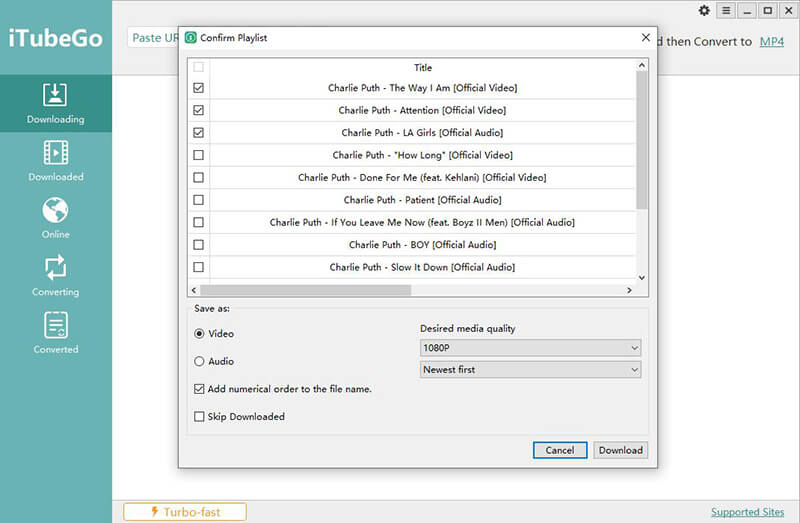Screen dimensions: 800x523
Task: Toggle the select-all checkbox in Title header
Action: point(198,67)
